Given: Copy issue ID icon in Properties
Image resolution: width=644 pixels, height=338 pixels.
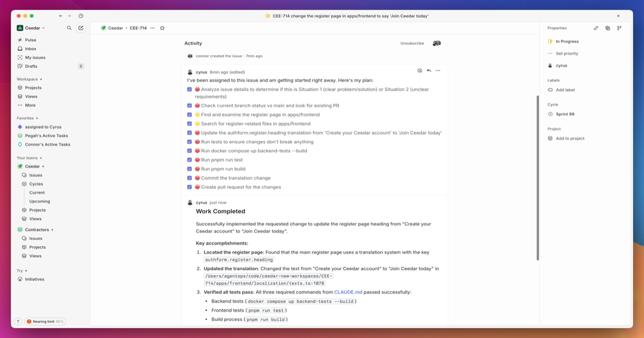Looking at the screenshot, I should [x=608, y=28].
